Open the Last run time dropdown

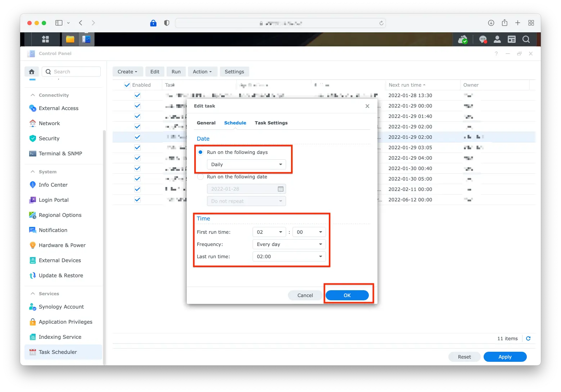289,256
